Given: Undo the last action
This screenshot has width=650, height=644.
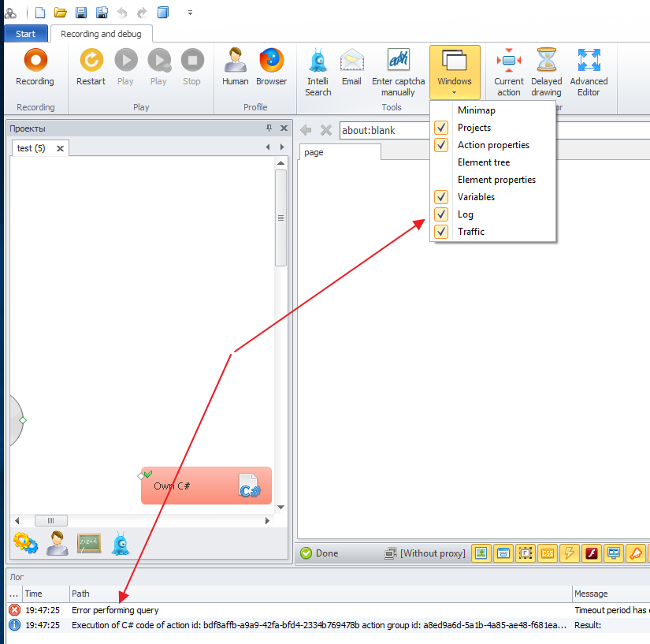Looking at the screenshot, I should (122, 13).
